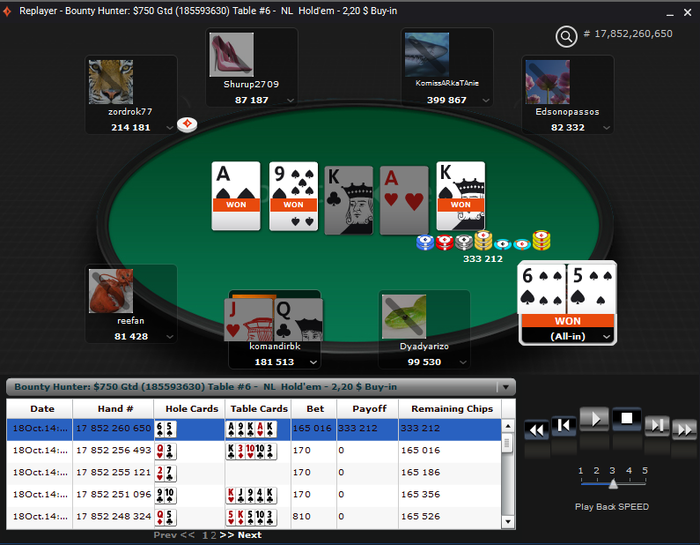Select hand 17 852 251 096 row

tap(254, 495)
